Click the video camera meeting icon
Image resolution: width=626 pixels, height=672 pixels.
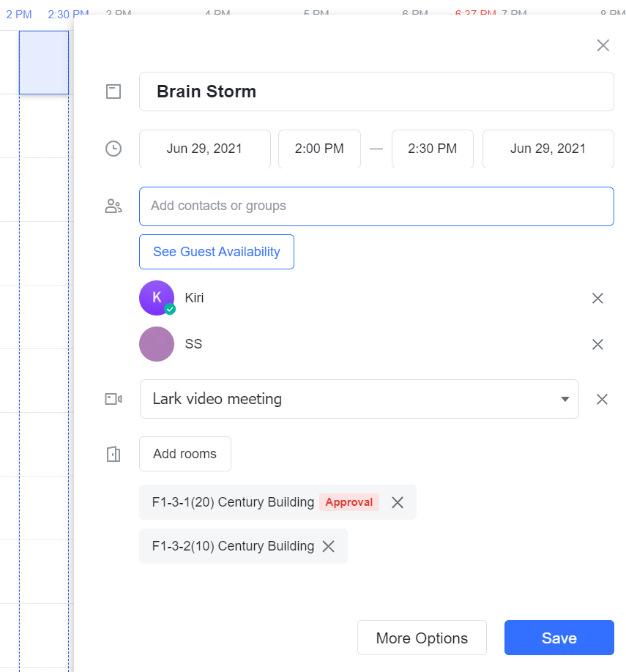tap(113, 399)
